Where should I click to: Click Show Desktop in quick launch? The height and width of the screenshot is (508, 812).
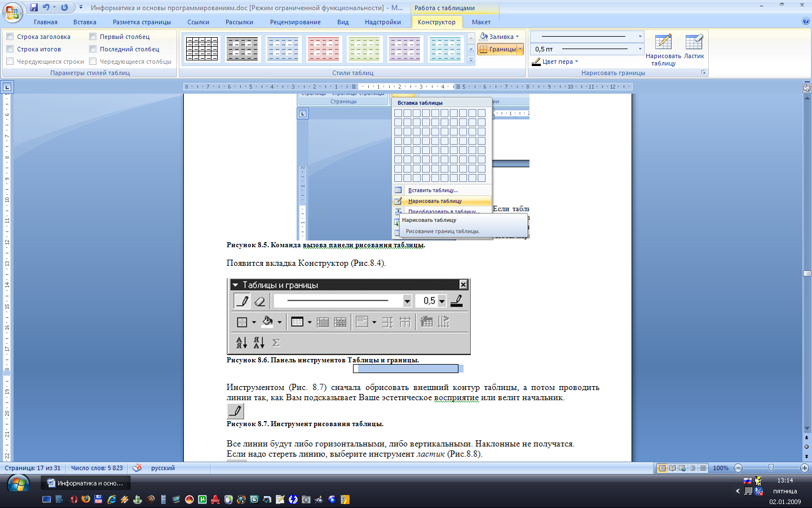click(47, 500)
